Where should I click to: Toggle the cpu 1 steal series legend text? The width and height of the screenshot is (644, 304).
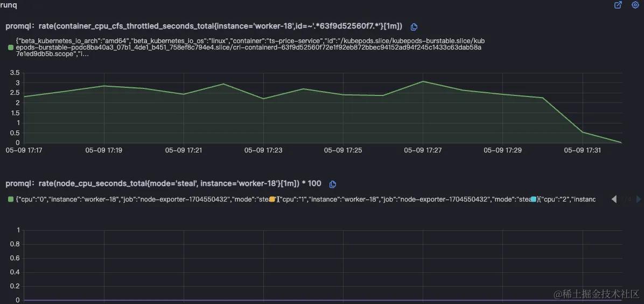403,199
